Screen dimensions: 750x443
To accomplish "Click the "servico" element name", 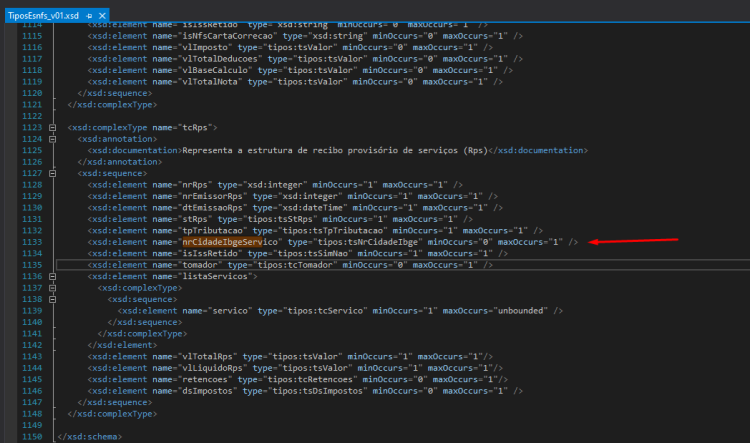I will point(230,311).
